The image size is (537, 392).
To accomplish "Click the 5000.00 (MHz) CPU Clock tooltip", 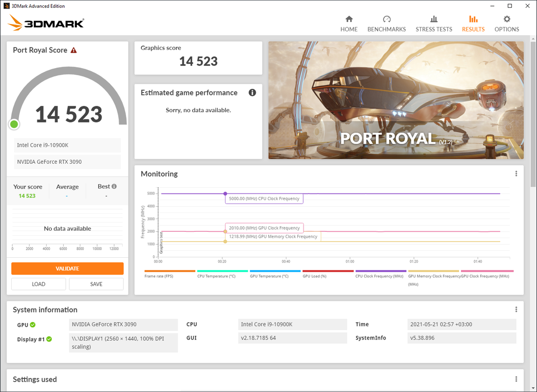I will [x=264, y=198].
